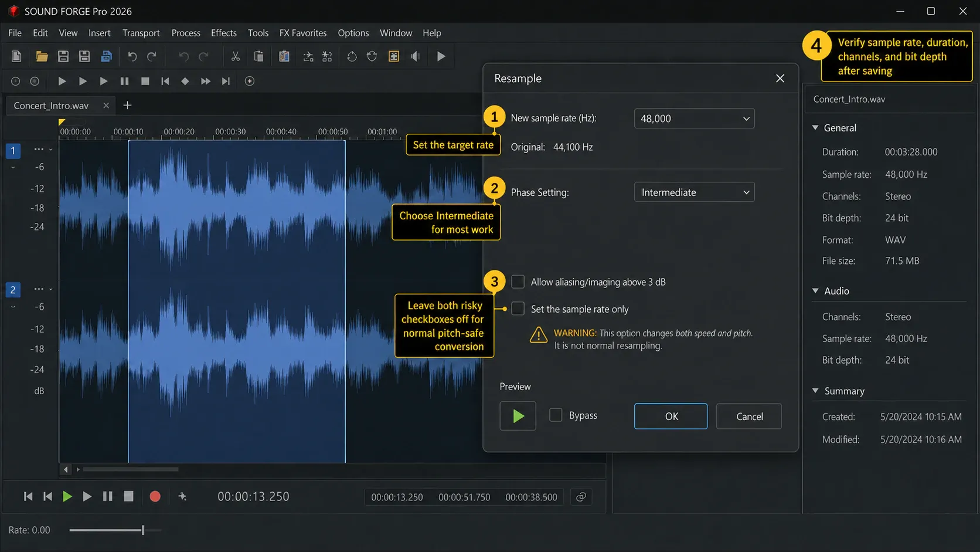This screenshot has width=980, height=552.
Task: Click the green Play button in bottom transport
Action: click(x=67, y=496)
